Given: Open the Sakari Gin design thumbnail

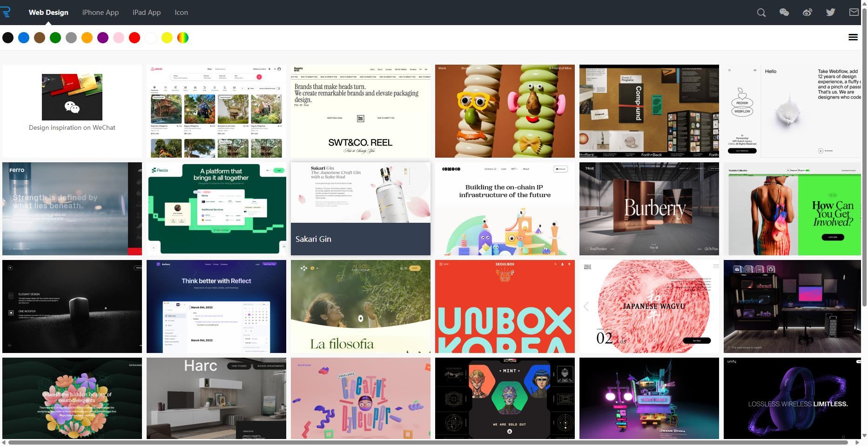Looking at the screenshot, I should click(x=360, y=208).
